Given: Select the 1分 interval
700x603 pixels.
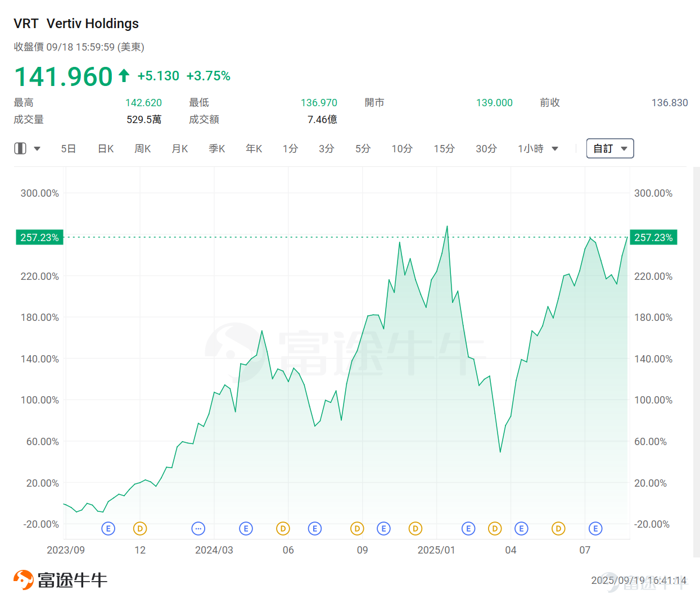Looking at the screenshot, I should [x=290, y=149].
